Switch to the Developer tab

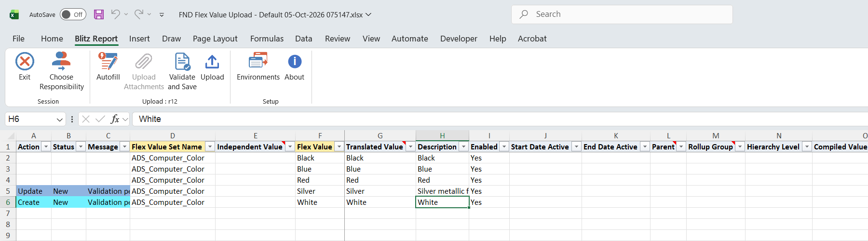(459, 39)
